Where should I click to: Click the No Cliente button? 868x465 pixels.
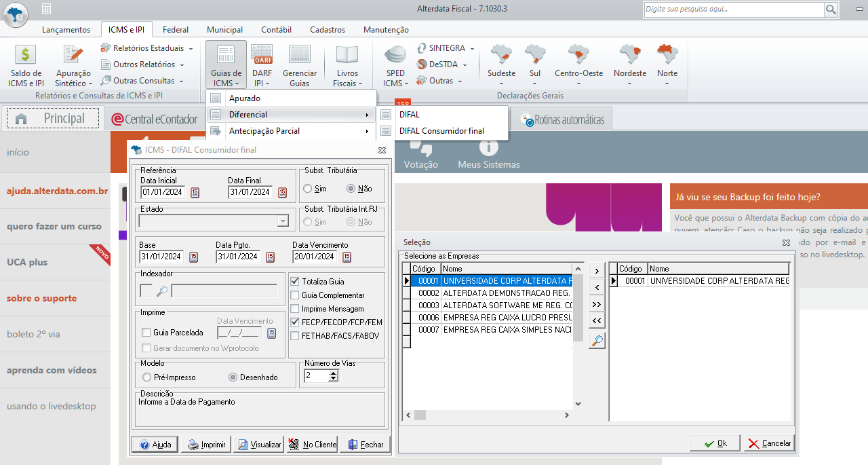[311, 445]
